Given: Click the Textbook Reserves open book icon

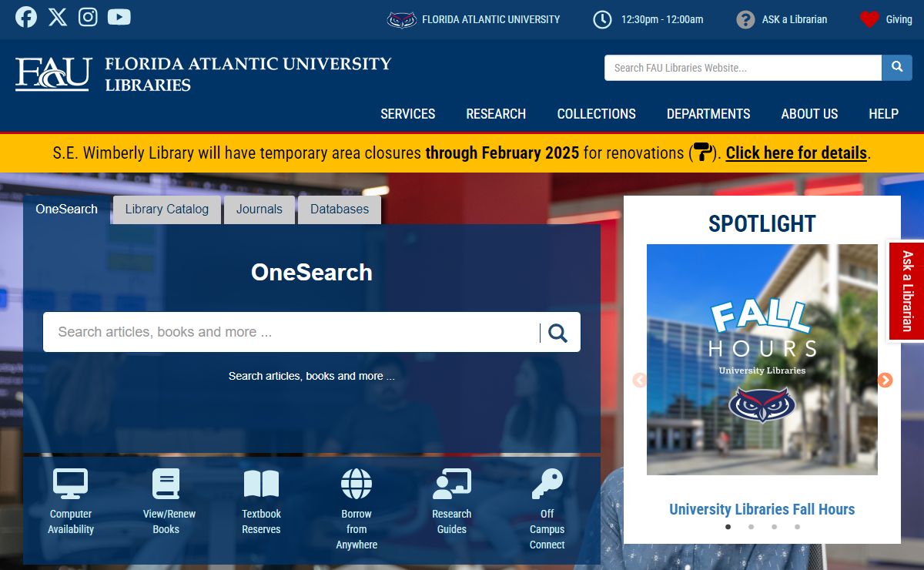Looking at the screenshot, I should pyautogui.click(x=261, y=484).
